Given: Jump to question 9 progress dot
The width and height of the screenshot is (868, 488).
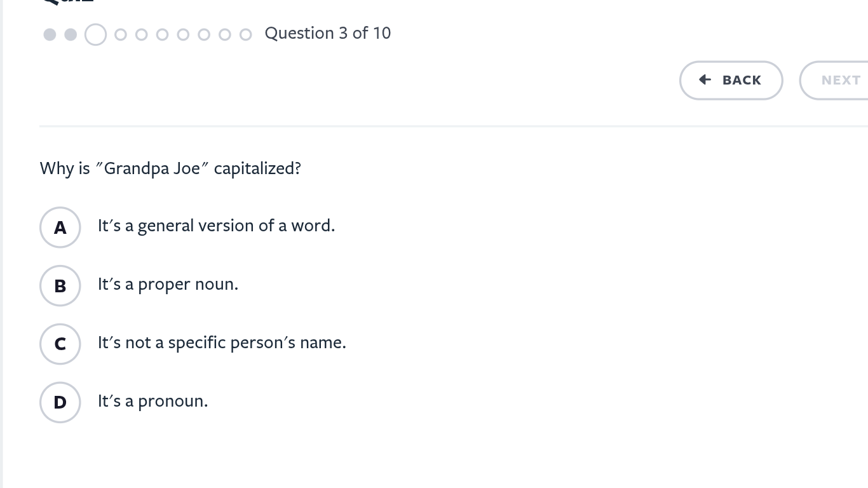Looking at the screenshot, I should point(225,34).
